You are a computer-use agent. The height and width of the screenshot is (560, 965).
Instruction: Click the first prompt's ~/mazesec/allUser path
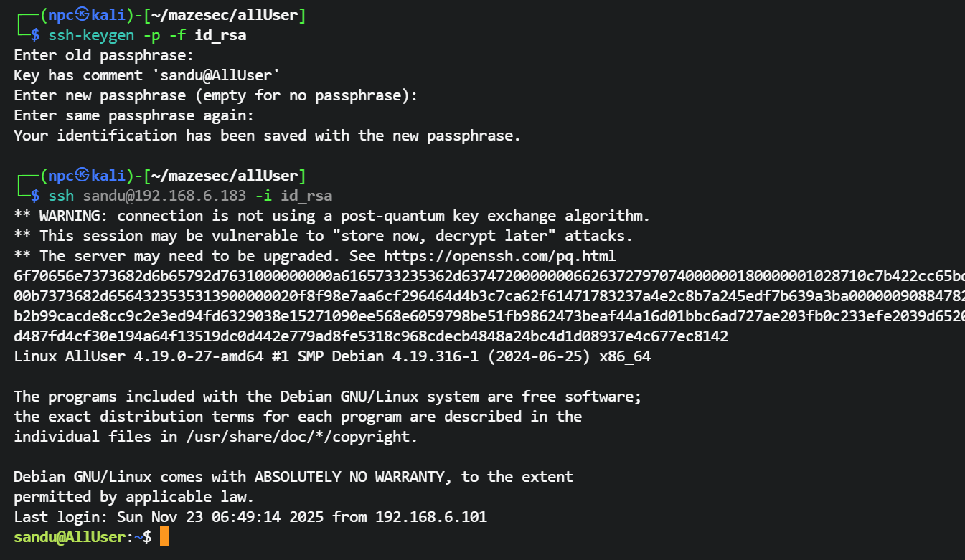pyautogui.click(x=225, y=14)
